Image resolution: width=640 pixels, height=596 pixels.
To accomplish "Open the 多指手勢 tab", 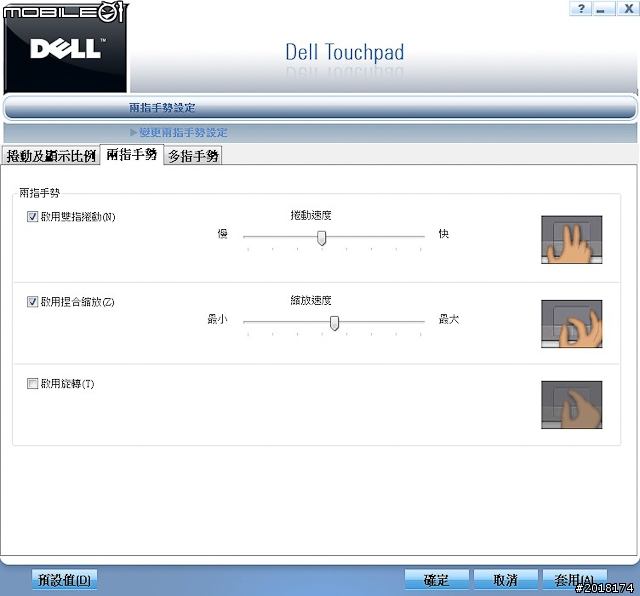I will click(193, 156).
